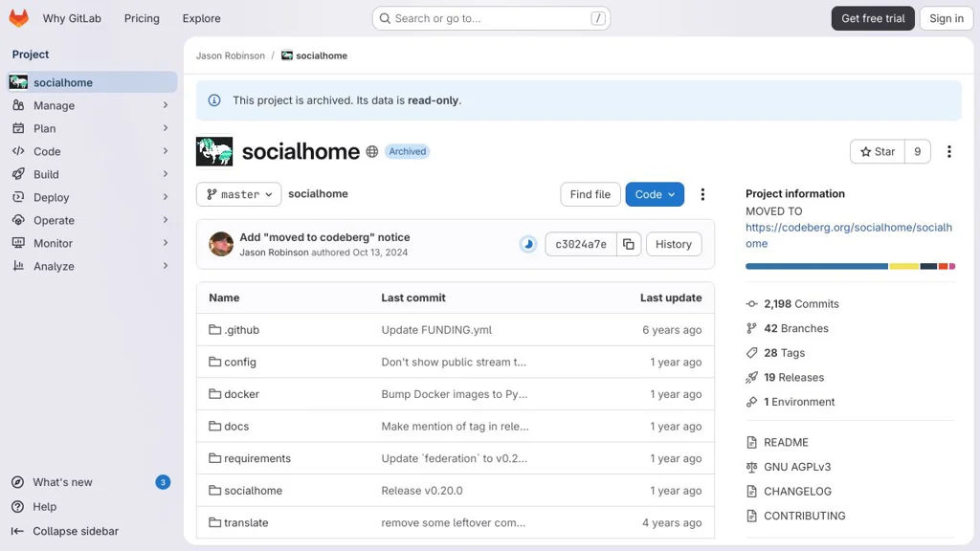Viewport: 980px width, 551px height.
Task: Click the pipeline status icon
Action: (528, 244)
